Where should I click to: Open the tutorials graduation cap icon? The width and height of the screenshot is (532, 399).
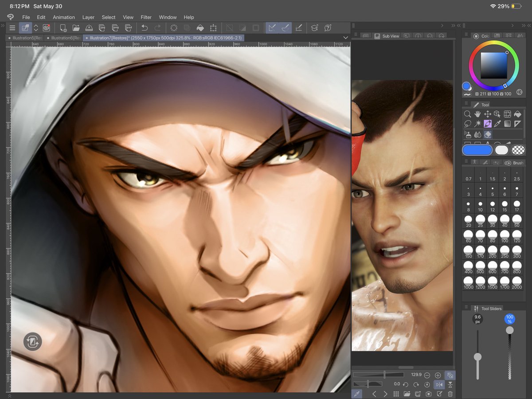314,28
